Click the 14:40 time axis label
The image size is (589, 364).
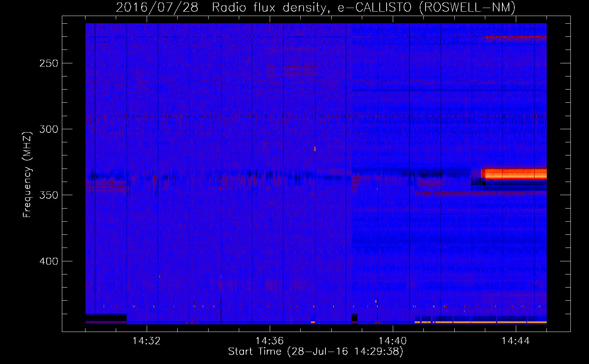pyautogui.click(x=392, y=341)
